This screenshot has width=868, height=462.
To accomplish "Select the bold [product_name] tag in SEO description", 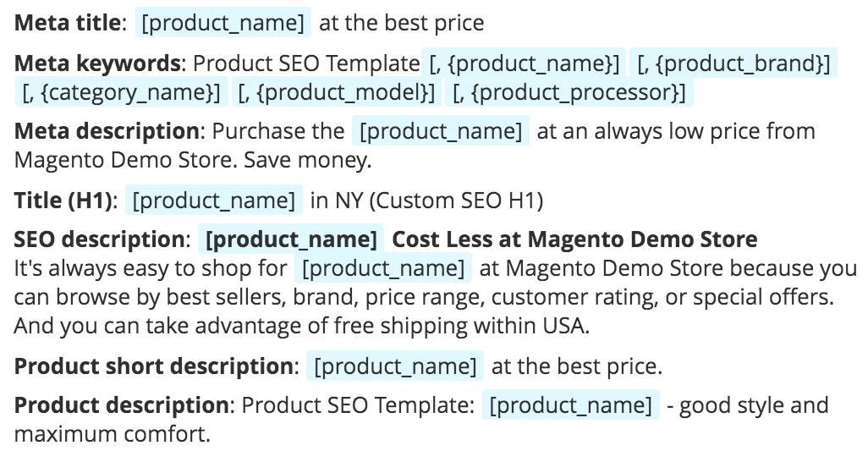I will coord(291,239).
